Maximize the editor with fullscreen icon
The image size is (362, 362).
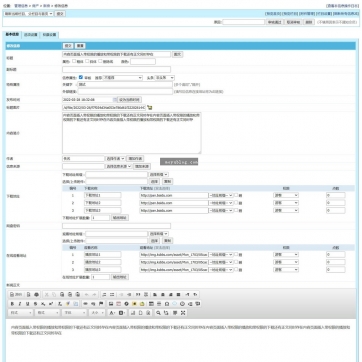point(183,313)
